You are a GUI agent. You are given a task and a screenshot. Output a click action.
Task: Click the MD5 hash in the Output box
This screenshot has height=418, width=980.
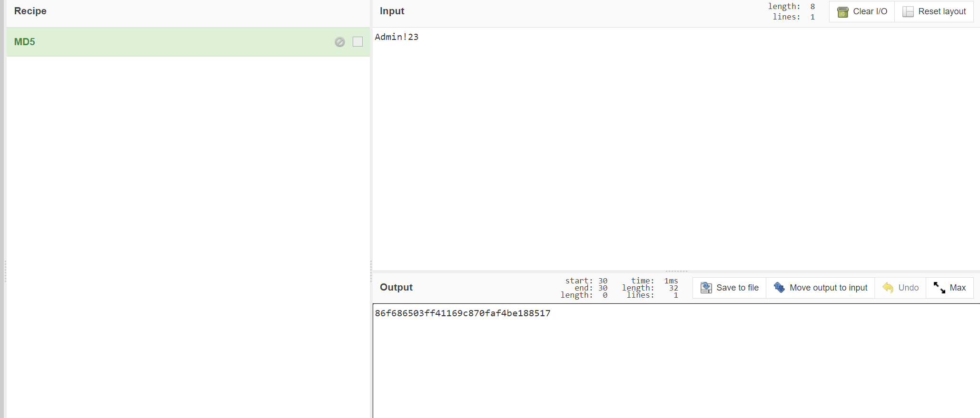[462, 313]
